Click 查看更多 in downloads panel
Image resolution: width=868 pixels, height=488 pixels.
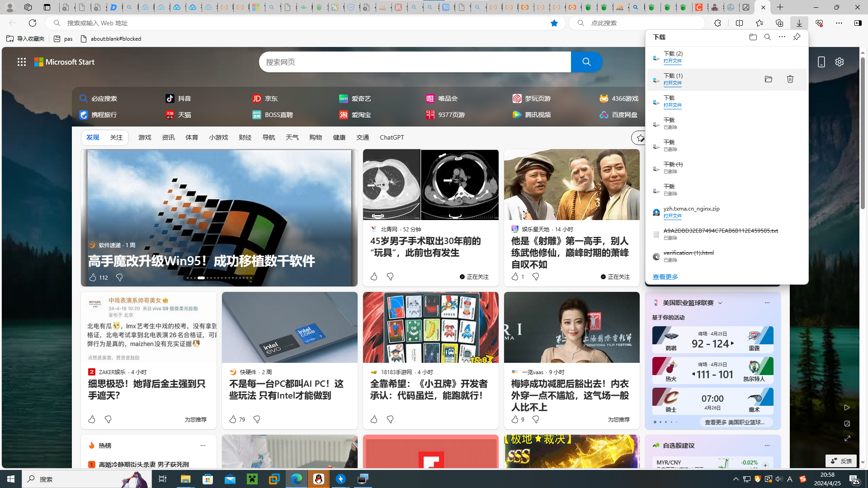tap(665, 277)
